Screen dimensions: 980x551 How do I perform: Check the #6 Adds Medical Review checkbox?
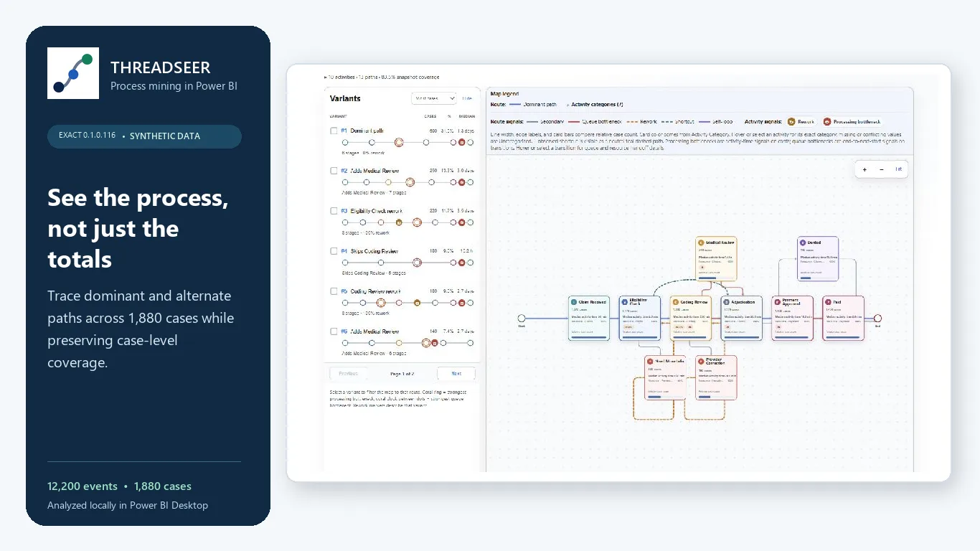click(334, 331)
